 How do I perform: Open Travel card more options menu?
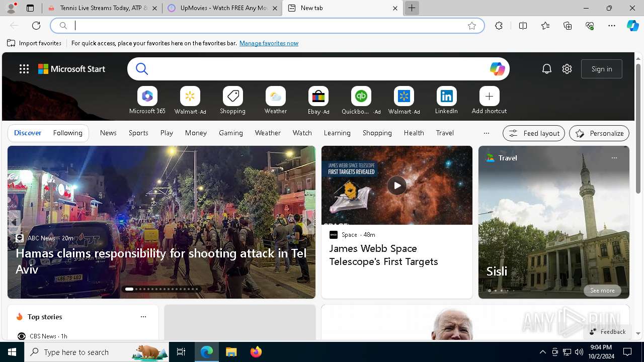(x=614, y=158)
